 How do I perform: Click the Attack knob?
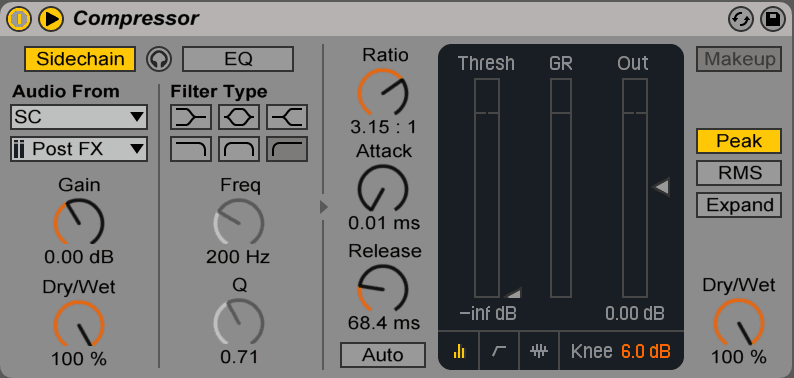[x=383, y=188]
